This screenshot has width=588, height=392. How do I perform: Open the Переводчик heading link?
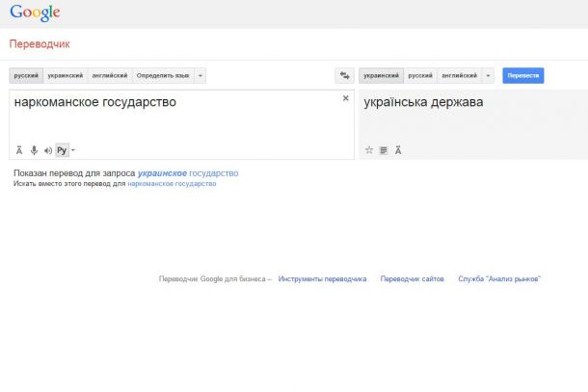(x=40, y=44)
